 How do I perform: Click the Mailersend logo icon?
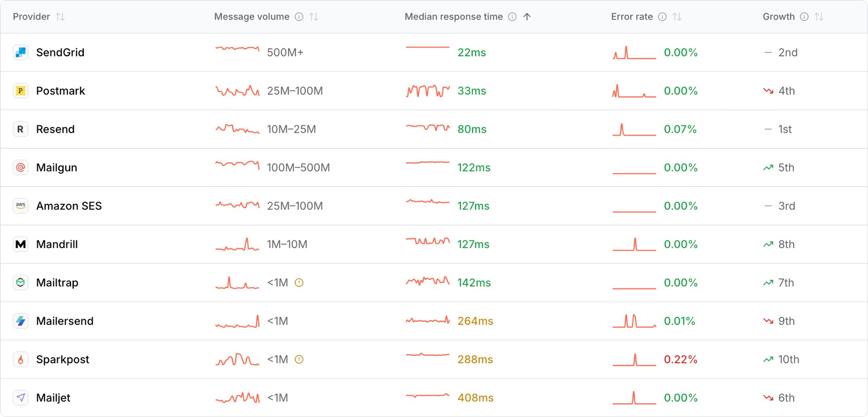coord(21,321)
